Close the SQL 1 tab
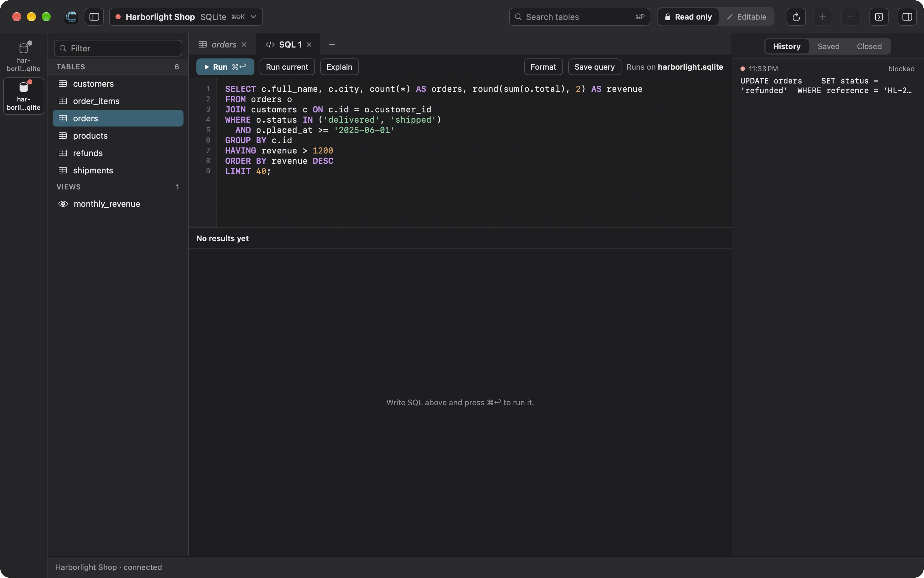The height and width of the screenshot is (578, 924). 309,45
